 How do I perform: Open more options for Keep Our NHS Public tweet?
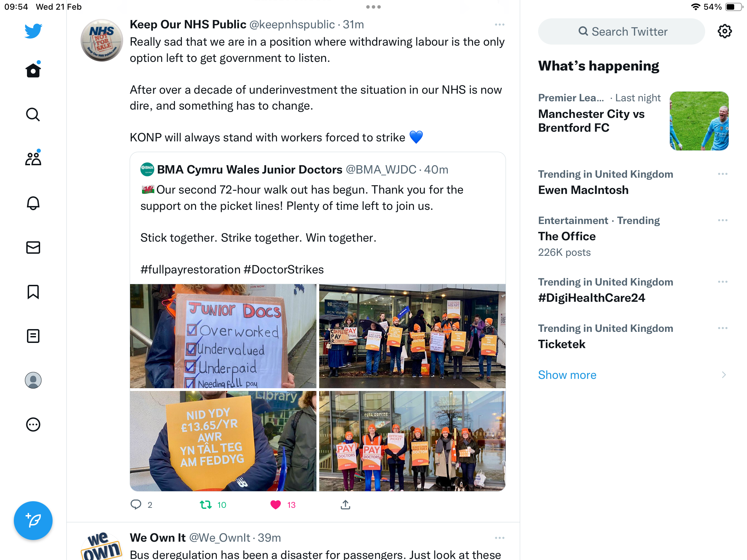point(500,25)
